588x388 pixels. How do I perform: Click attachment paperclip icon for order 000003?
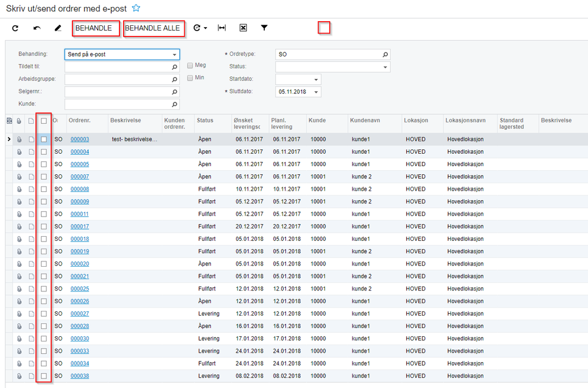click(19, 139)
